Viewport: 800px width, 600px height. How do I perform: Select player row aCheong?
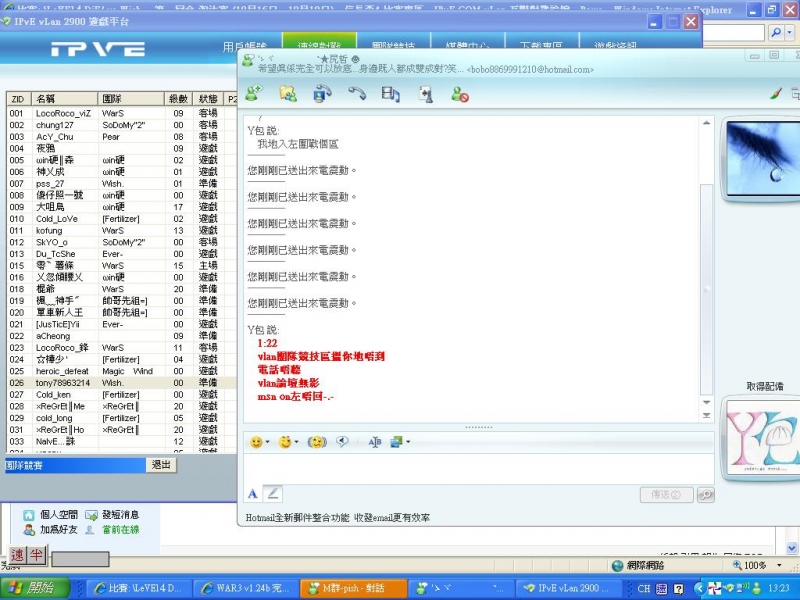(121, 336)
